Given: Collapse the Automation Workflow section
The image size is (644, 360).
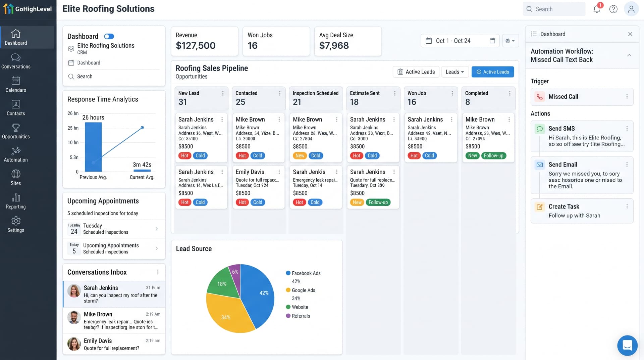Looking at the screenshot, I should coord(629,55).
